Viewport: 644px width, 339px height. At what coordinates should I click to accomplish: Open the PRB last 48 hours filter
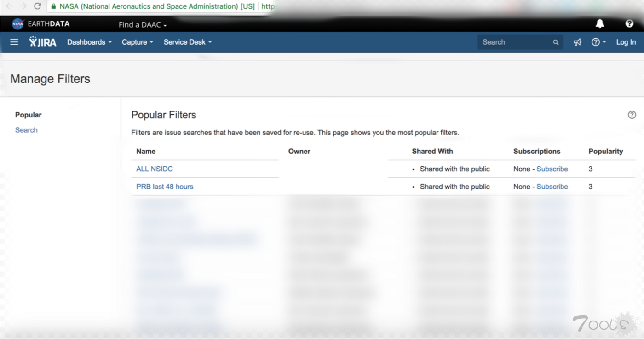tap(165, 187)
